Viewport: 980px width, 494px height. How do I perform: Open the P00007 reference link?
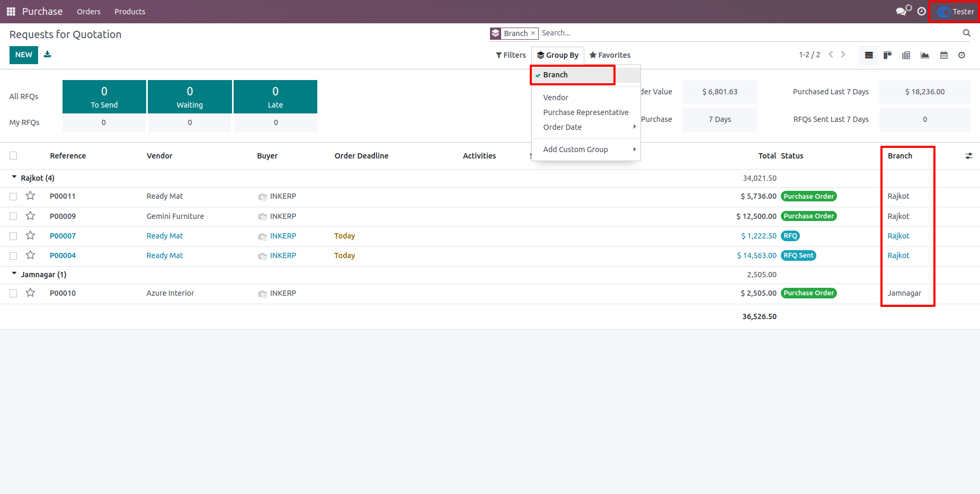click(63, 236)
